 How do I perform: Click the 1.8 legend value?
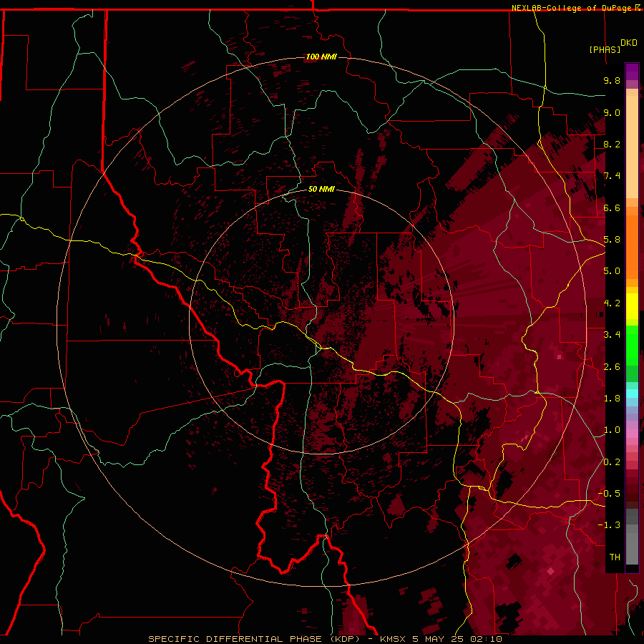coord(612,399)
